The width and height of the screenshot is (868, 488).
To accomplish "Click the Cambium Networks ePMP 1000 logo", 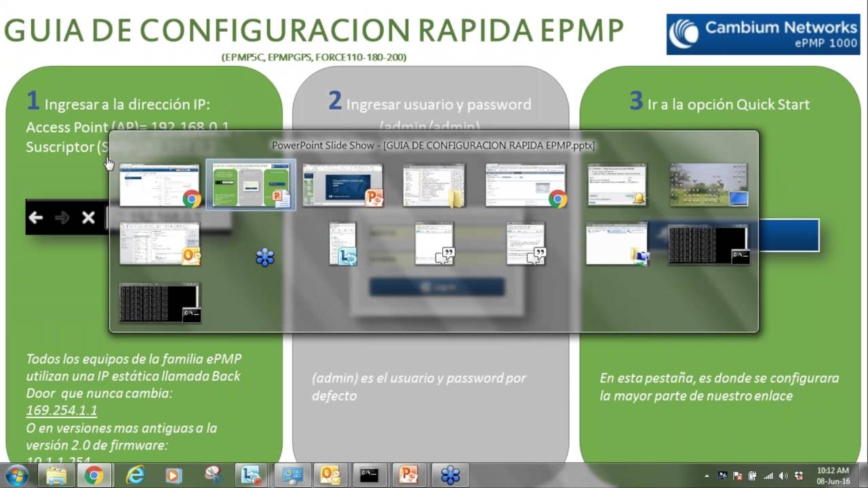I will click(x=763, y=34).
